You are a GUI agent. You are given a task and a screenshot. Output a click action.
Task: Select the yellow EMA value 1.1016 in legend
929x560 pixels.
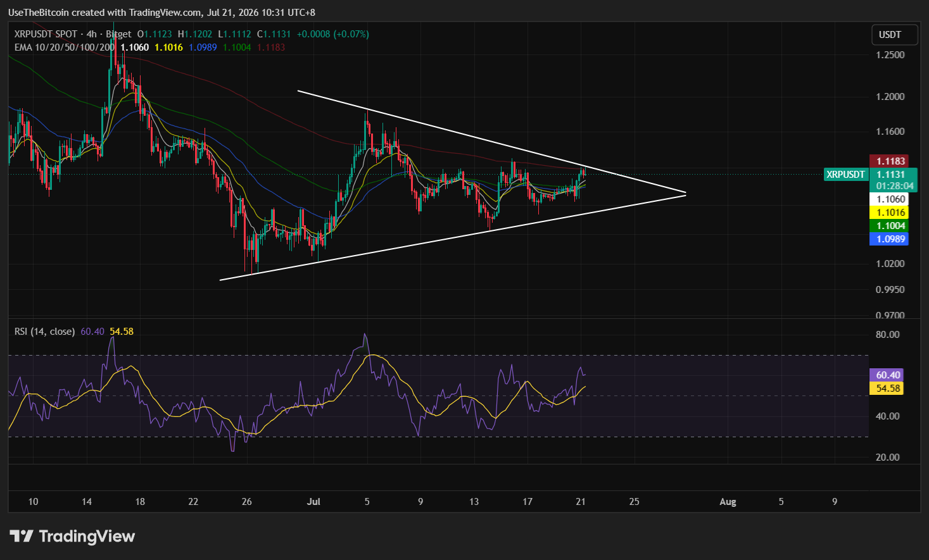tap(169, 47)
